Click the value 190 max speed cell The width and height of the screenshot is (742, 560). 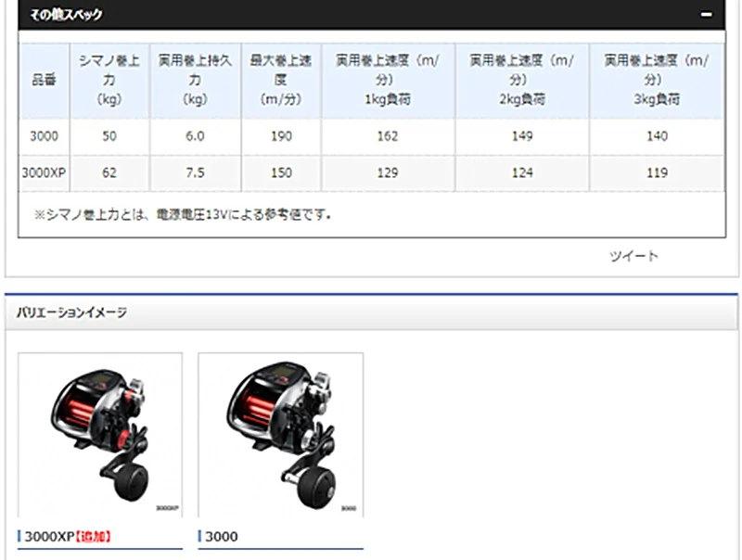tap(281, 136)
